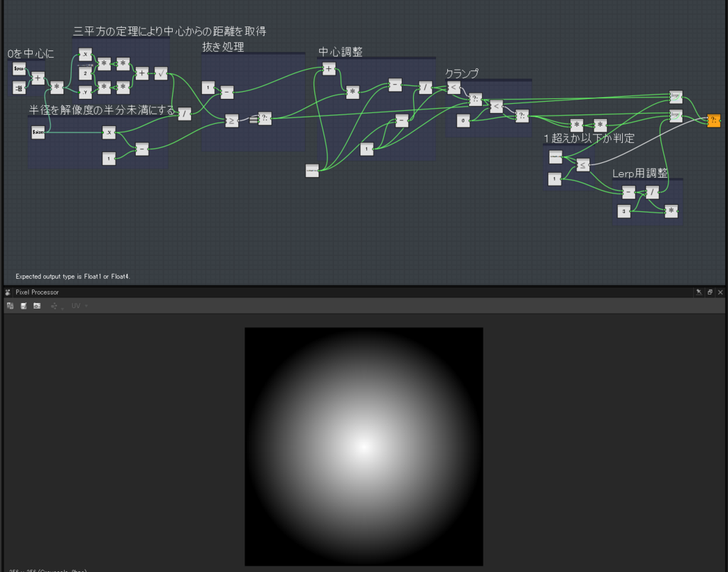Viewport: 728px width, 572px height.
Task: Select the 抜き処理 frame title
Action: pos(223,47)
